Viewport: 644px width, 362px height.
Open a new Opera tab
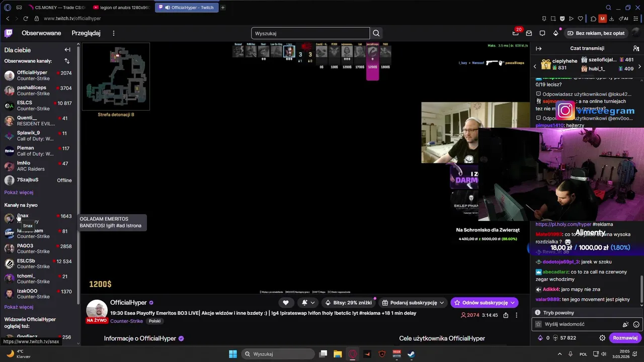point(223,8)
